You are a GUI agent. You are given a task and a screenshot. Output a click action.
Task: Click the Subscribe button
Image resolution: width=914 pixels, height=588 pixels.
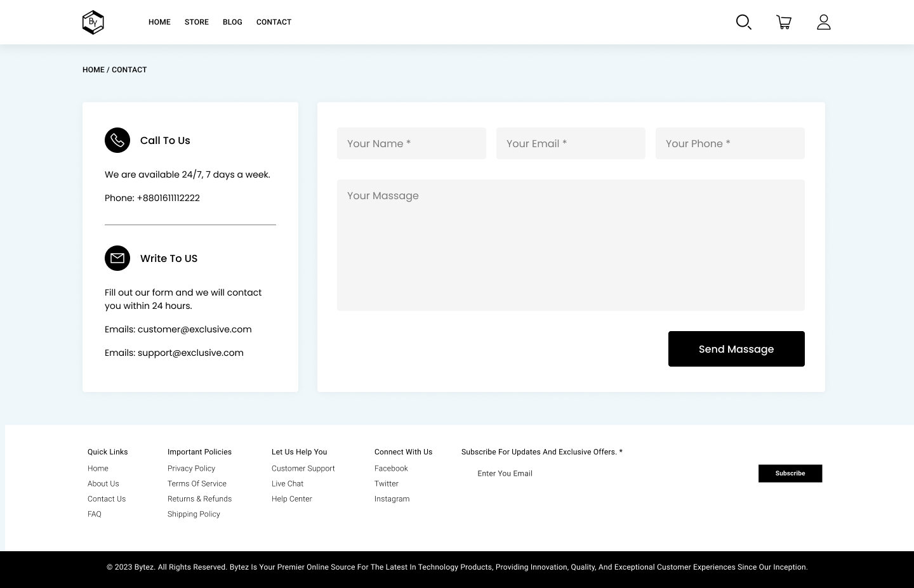(x=790, y=473)
